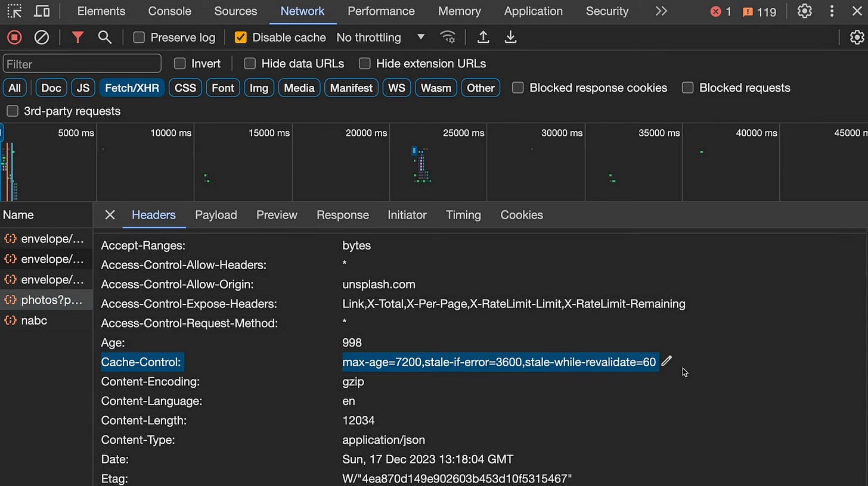Toggle the red filter funnel icon
Screen dimensions: 868x486
77,38
